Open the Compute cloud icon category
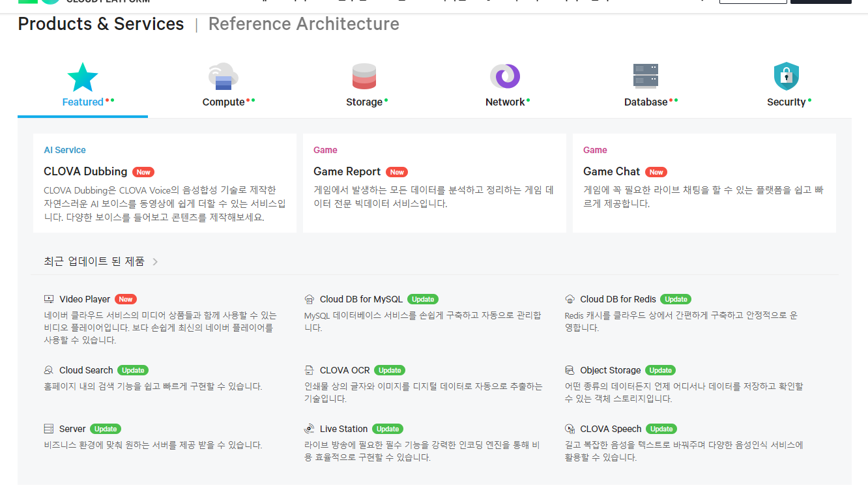This screenshot has width=868, height=492. click(224, 77)
